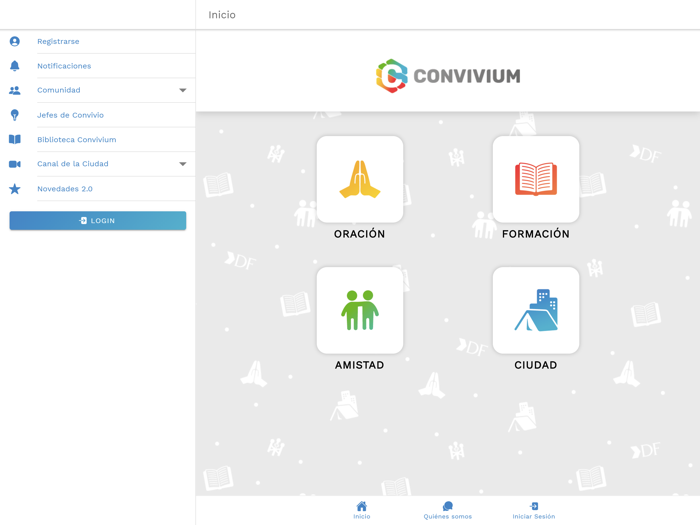700x525 pixels.
Task: Click the Quiénes somos chat icon
Action: click(x=448, y=506)
